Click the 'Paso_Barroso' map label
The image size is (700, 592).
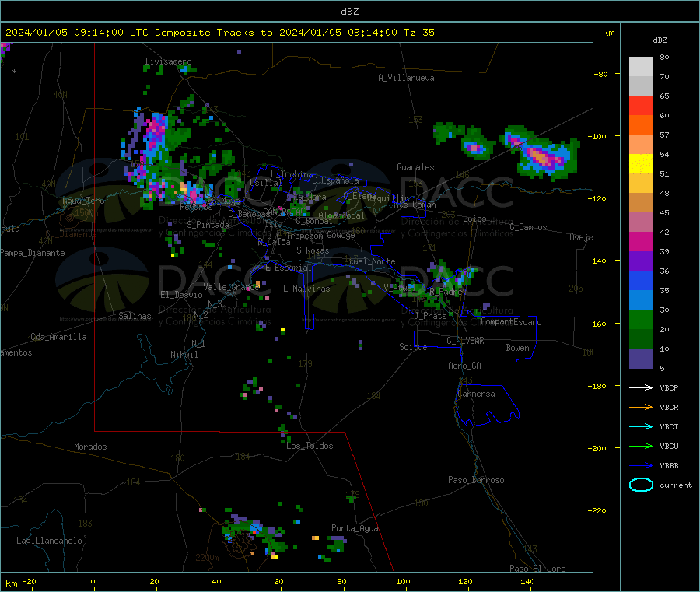[x=476, y=480]
